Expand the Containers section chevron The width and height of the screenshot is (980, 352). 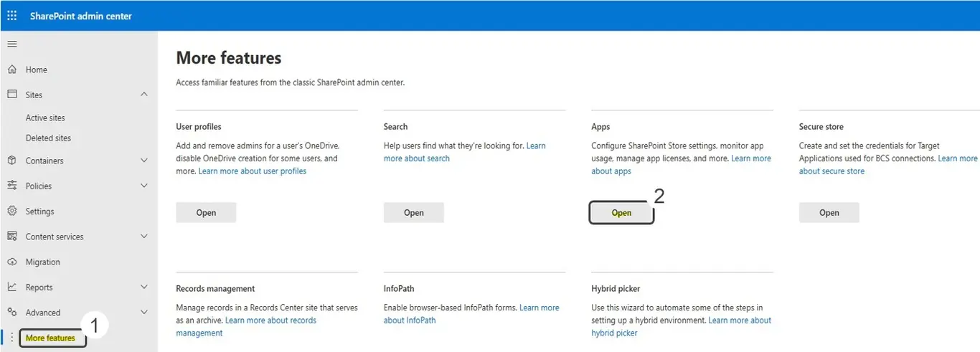(x=144, y=161)
